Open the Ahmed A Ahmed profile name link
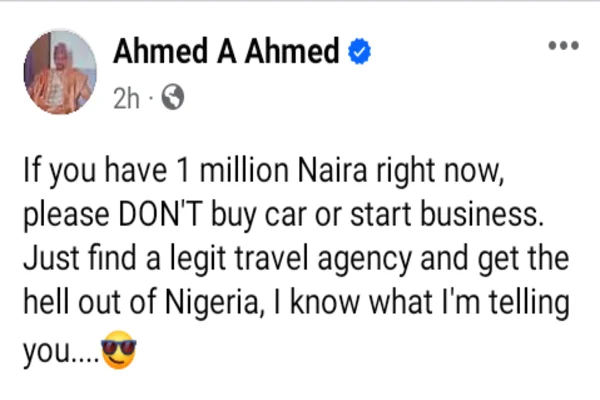 click(227, 52)
